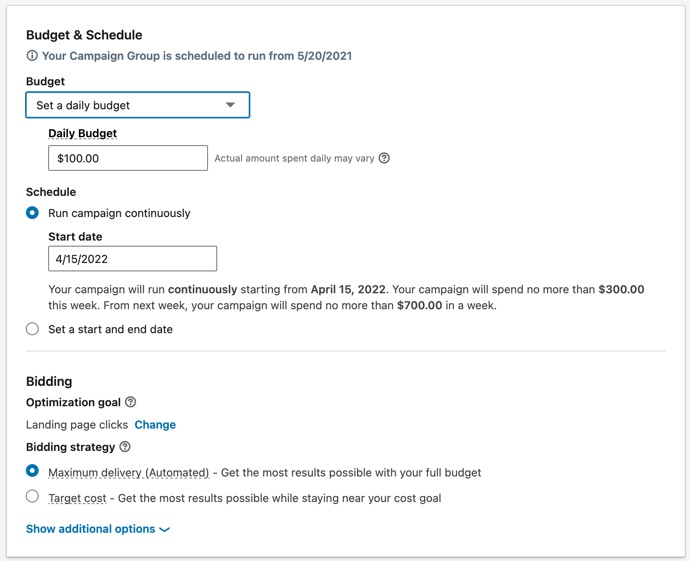Open the Optimization goal help icon
690x561 pixels.
131,402
